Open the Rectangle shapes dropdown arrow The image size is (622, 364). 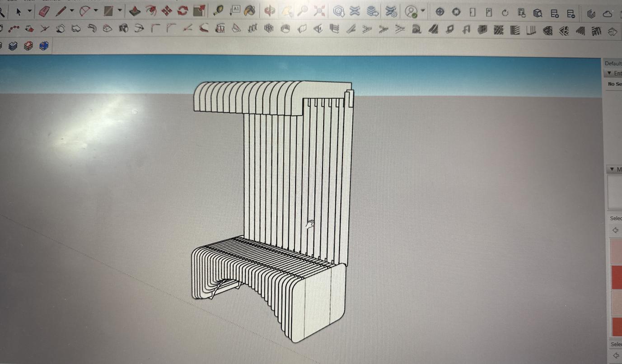pos(120,10)
